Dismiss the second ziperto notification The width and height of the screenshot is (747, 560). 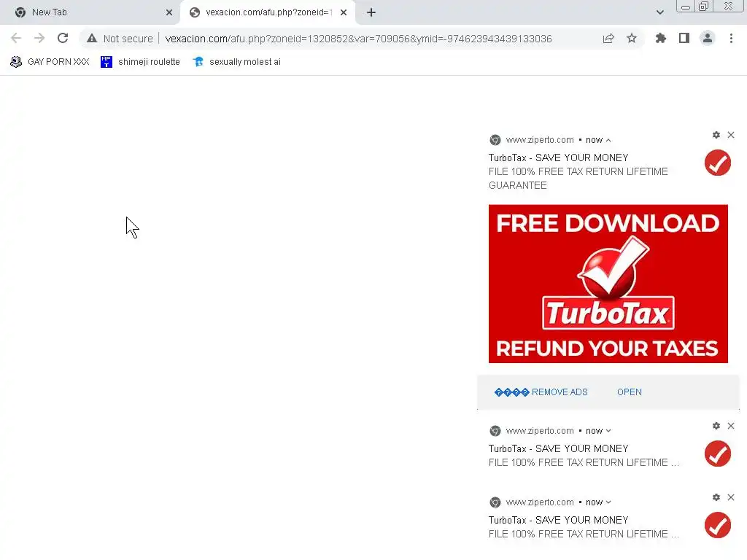click(731, 426)
